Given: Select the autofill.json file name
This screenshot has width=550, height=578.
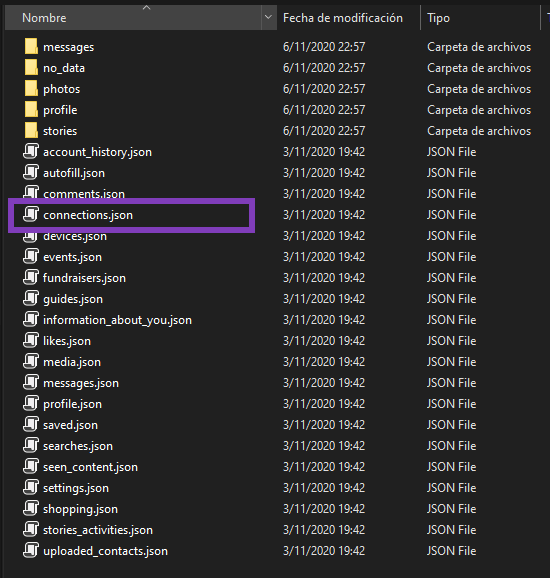Looking at the screenshot, I should [74, 173].
